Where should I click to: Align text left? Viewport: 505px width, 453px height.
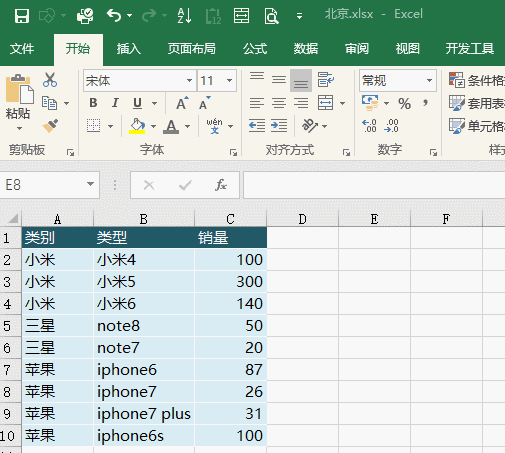257,103
